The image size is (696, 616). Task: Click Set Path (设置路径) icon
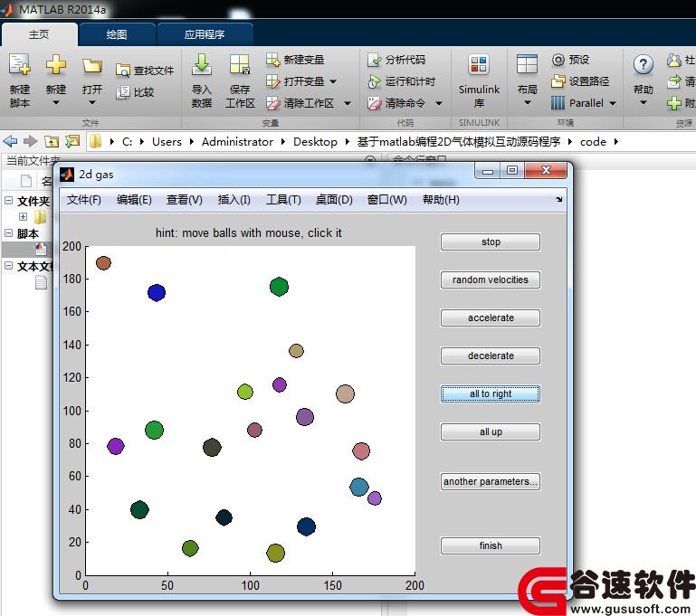[x=558, y=81]
